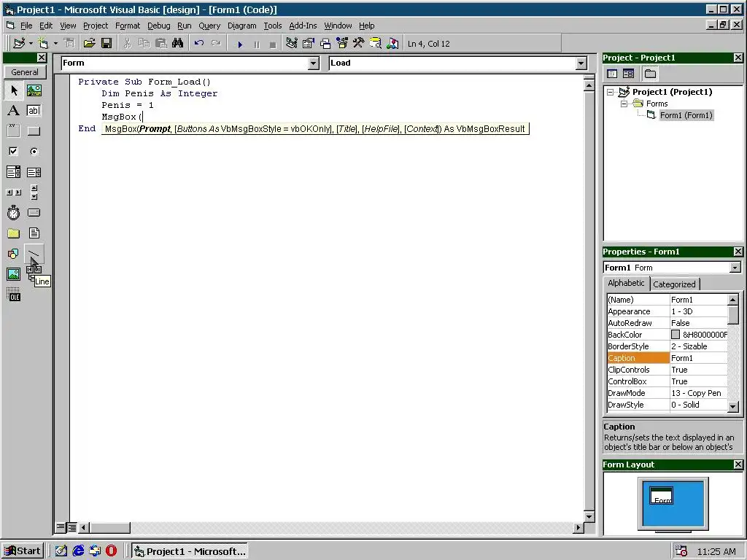Image resolution: width=747 pixels, height=560 pixels.
Task: Click the General tab of the toolbox
Action: point(25,72)
